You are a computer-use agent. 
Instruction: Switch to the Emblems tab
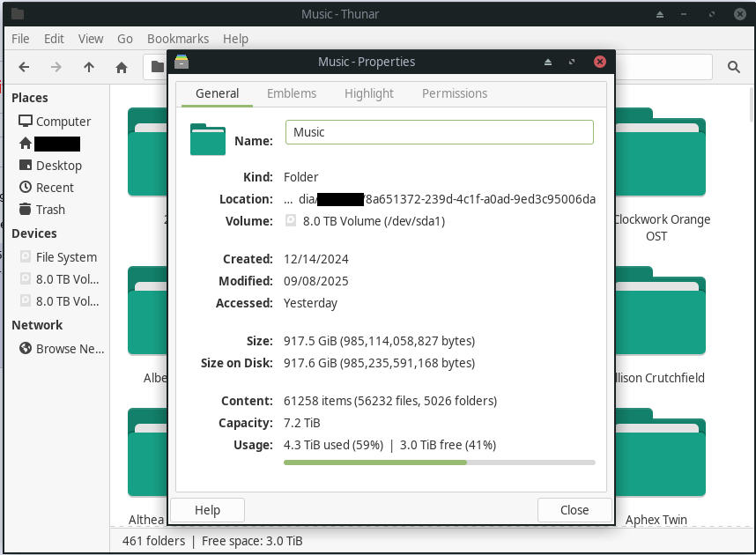click(x=292, y=93)
